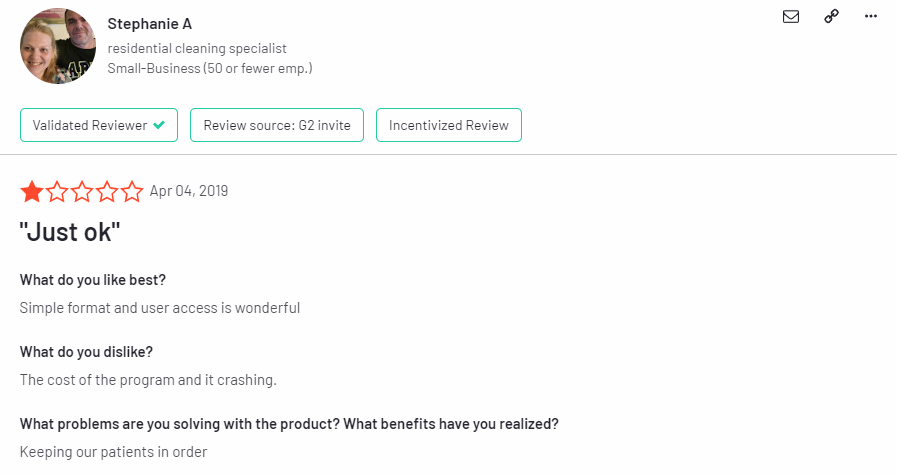
Task: Click the green checkmark in Validated Reviewer
Action: (x=159, y=125)
